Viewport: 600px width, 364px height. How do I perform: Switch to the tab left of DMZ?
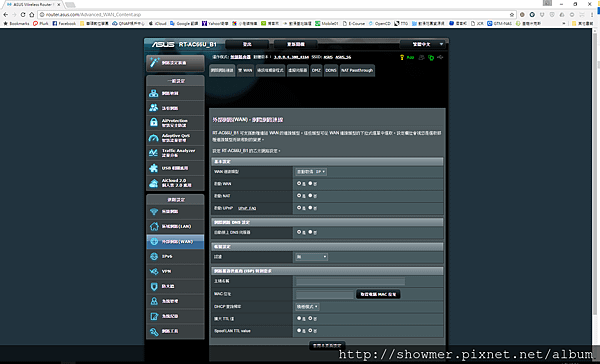[x=298, y=70]
